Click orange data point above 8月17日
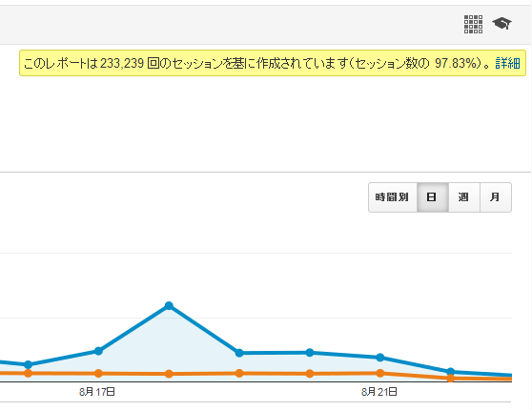The image size is (532, 411). click(x=98, y=373)
